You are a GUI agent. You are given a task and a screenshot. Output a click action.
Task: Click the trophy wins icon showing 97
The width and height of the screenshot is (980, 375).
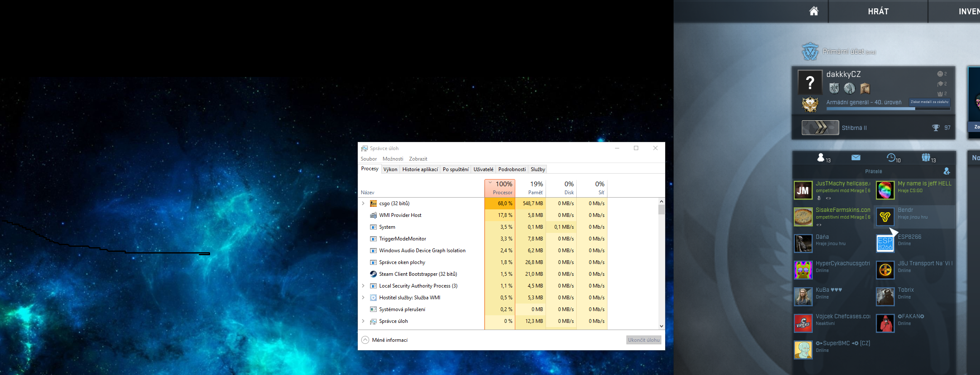(935, 128)
